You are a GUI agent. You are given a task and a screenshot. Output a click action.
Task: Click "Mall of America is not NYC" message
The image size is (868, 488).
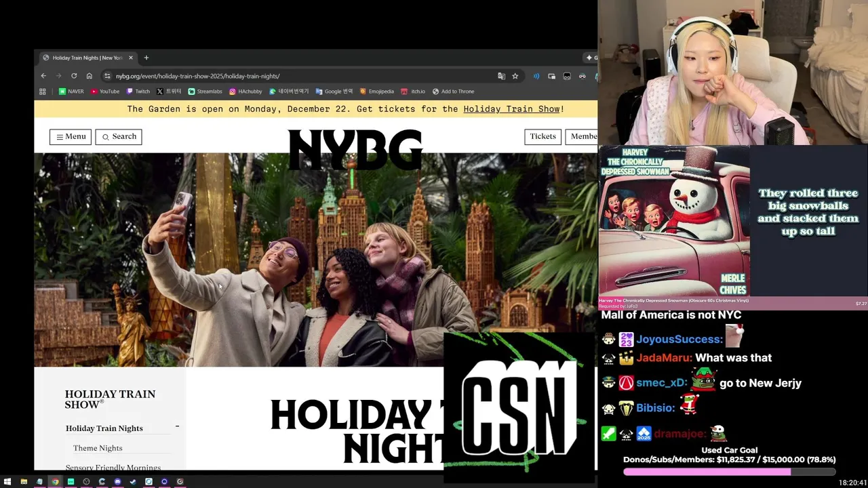[x=671, y=315]
